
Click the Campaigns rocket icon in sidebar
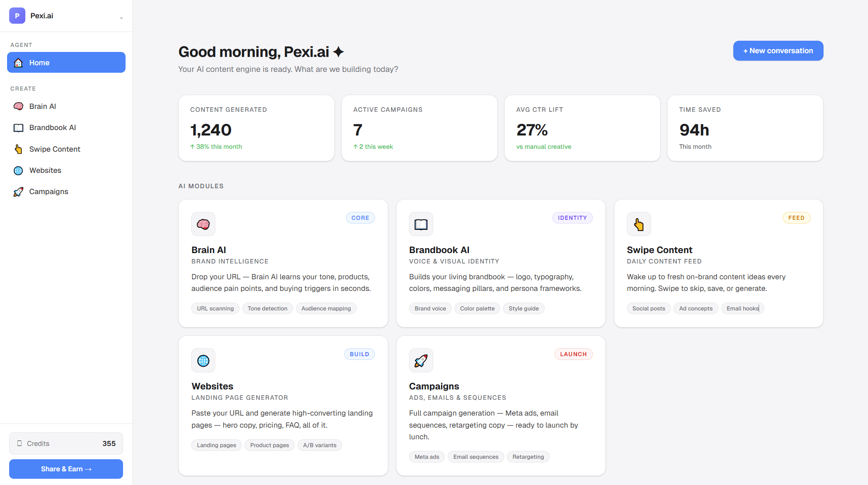[x=18, y=192]
